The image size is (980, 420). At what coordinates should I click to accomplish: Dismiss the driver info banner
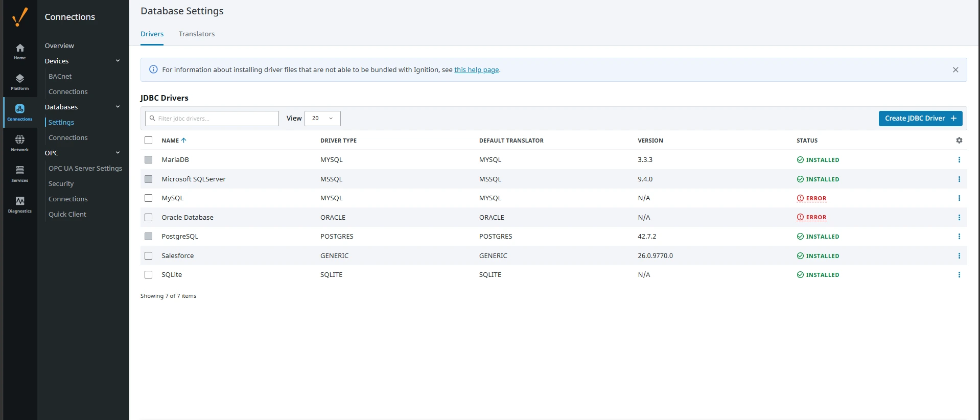click(955, 70)
